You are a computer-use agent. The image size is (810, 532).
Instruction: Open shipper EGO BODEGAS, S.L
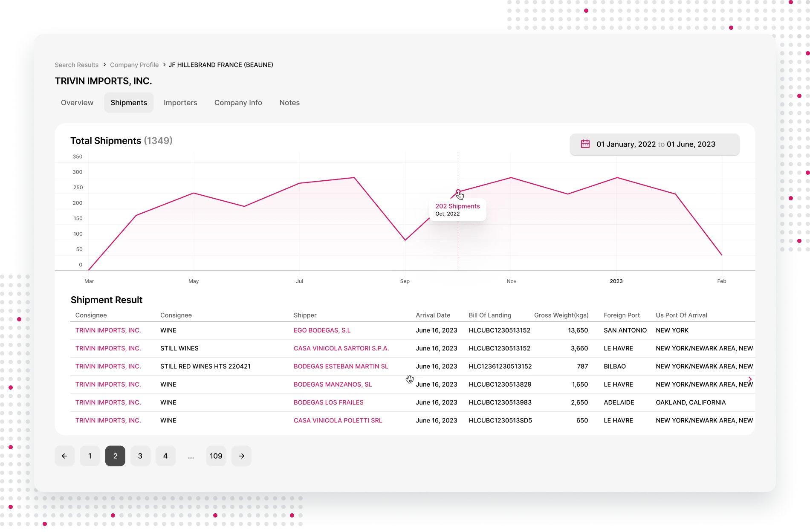pyautogui.click(x=322, y=330)
